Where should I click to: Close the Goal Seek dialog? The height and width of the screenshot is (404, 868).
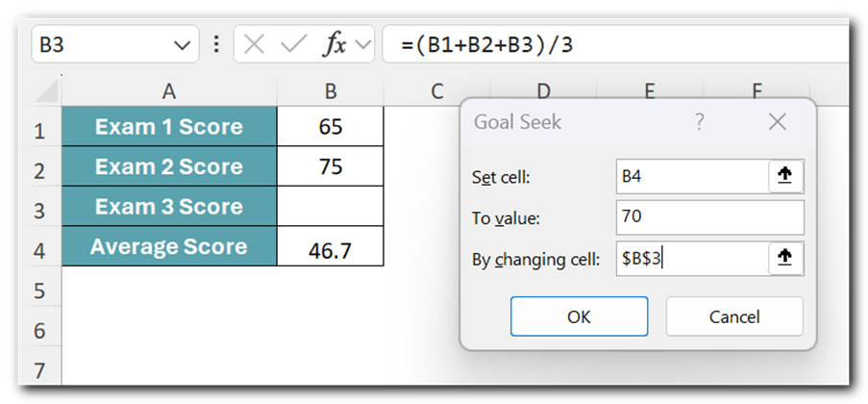tap(778, 122)
